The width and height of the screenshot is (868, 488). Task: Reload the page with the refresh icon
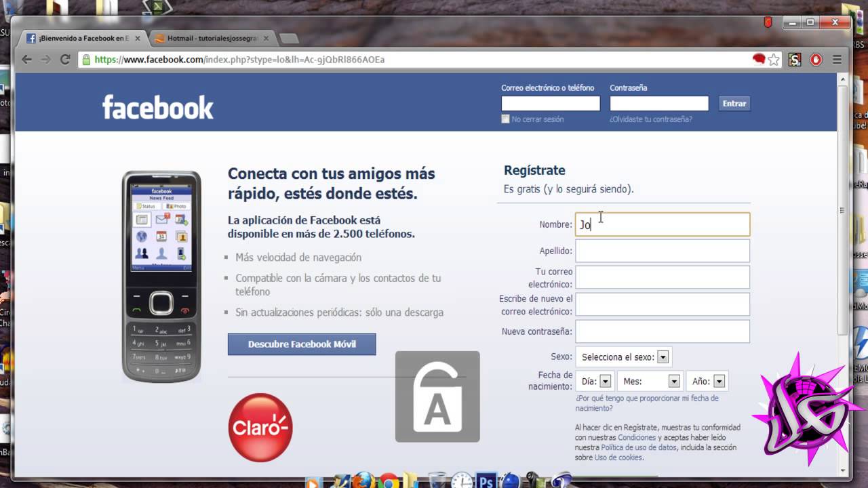point(65,60)
